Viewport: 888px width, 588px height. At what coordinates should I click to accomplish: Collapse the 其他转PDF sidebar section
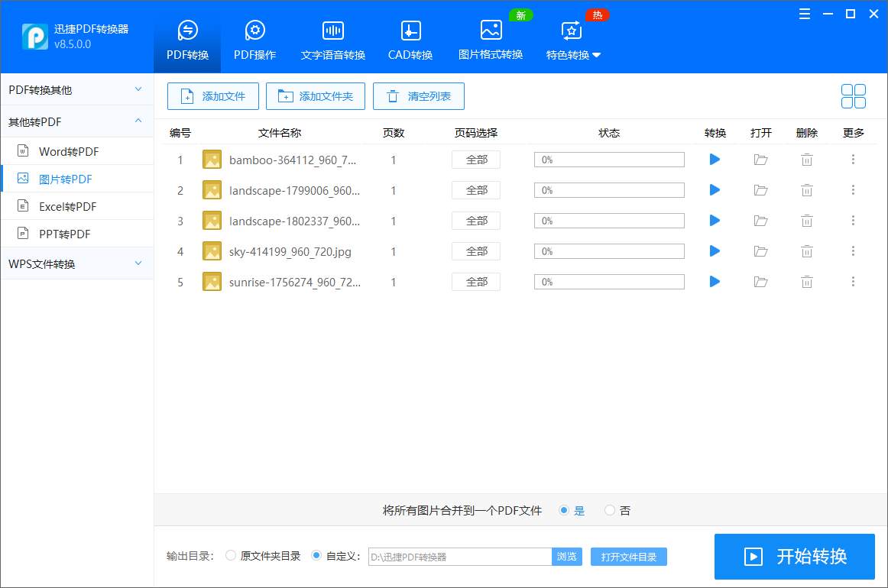coord(138,121)
